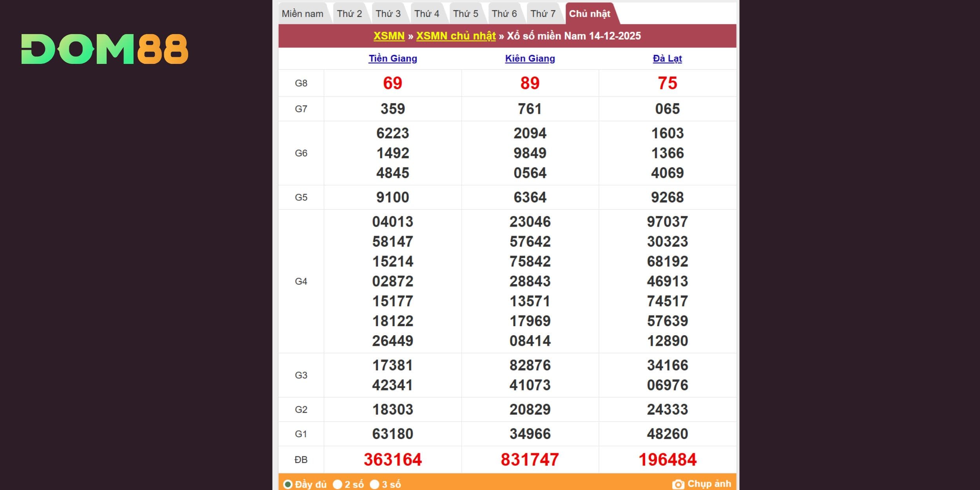Click Tiền Giang special prize 363164
The image size is (980, 490).
pyautogui.click(x=392, y=459)
